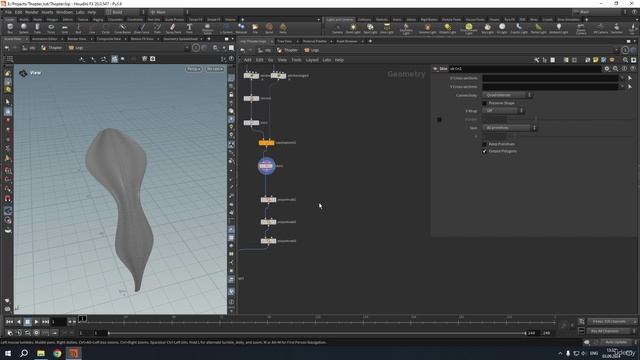
Task: Select the Box shelf tool
Action: 10,28
